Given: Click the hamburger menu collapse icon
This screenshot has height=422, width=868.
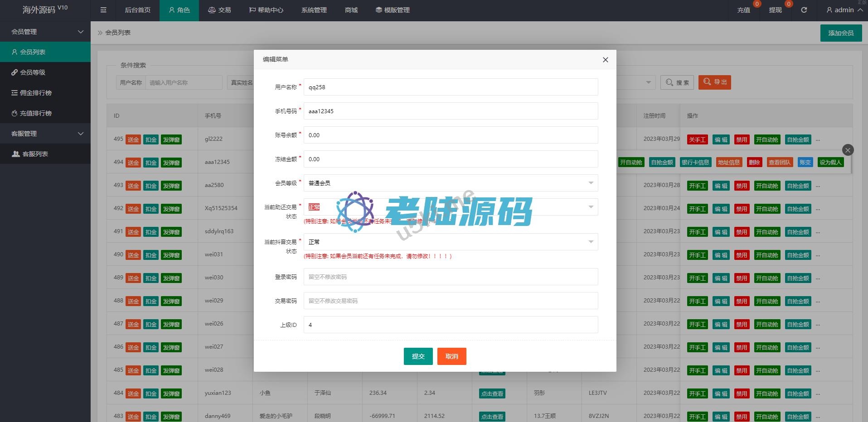Looking at the screenshot, I should [103, 10].
